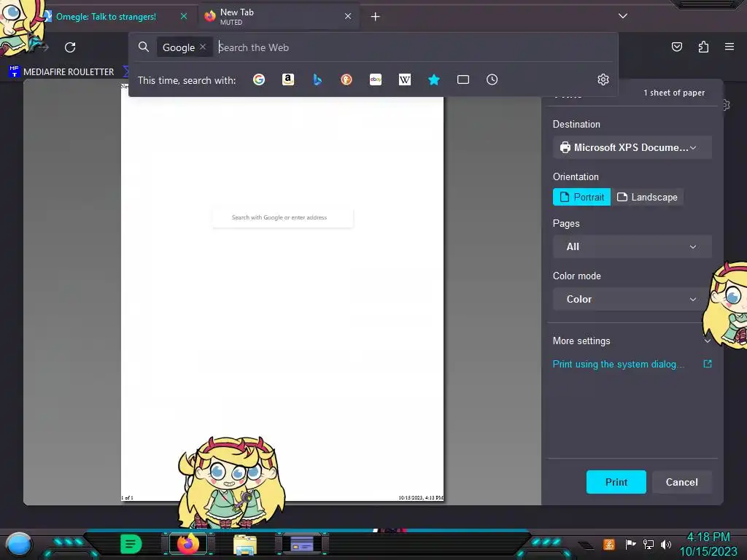Image resolution: width=747 pixels, height=560 pixels.
Task: Open purple window app in taskbar
Action: pos(301,544)
